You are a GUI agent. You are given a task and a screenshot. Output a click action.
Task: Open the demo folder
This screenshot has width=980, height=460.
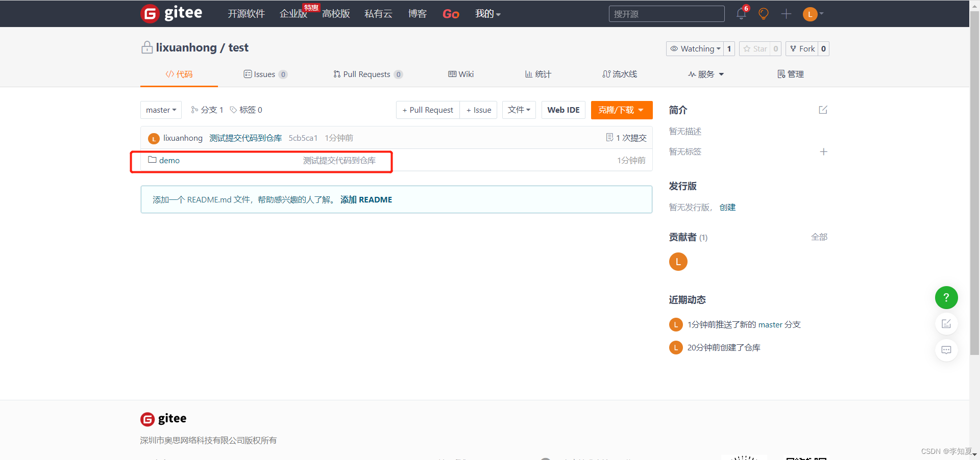[x=169, y=160]
